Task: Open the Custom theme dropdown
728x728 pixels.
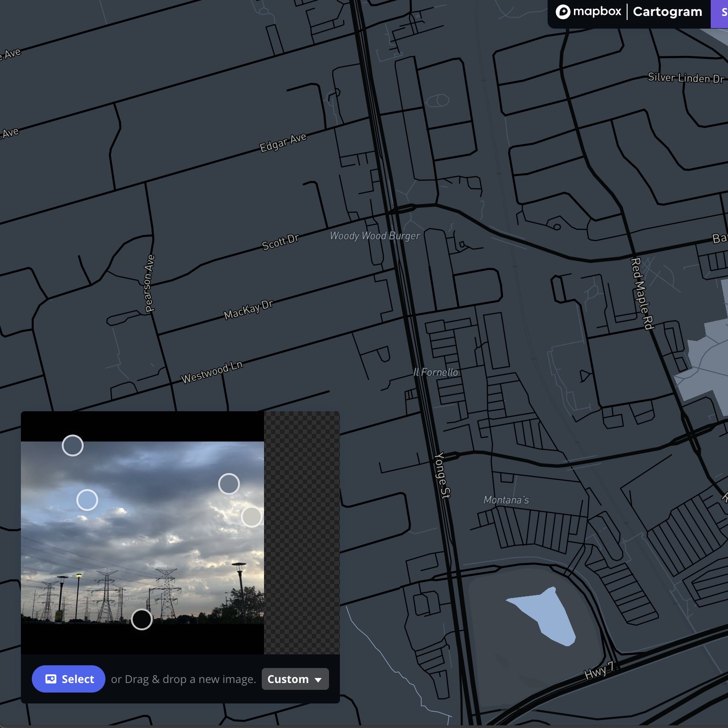Action: [295, 679]
